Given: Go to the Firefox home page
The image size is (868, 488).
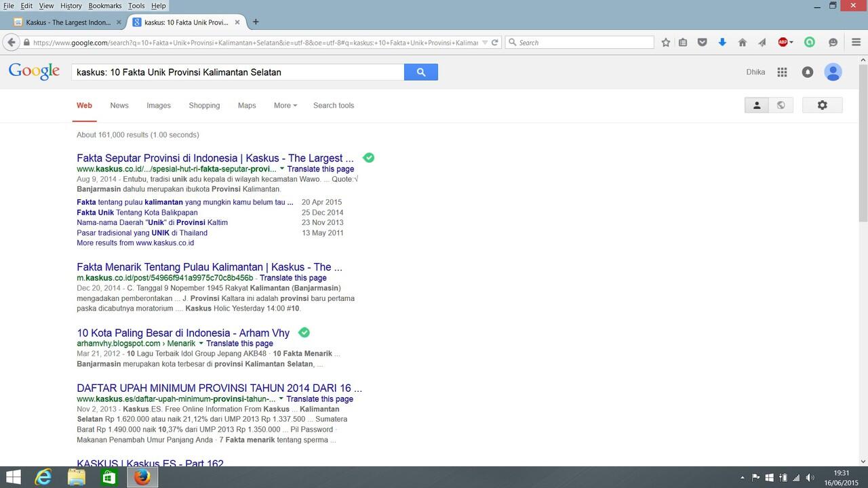Looking at the screenshot, I should tap(743, 42).
